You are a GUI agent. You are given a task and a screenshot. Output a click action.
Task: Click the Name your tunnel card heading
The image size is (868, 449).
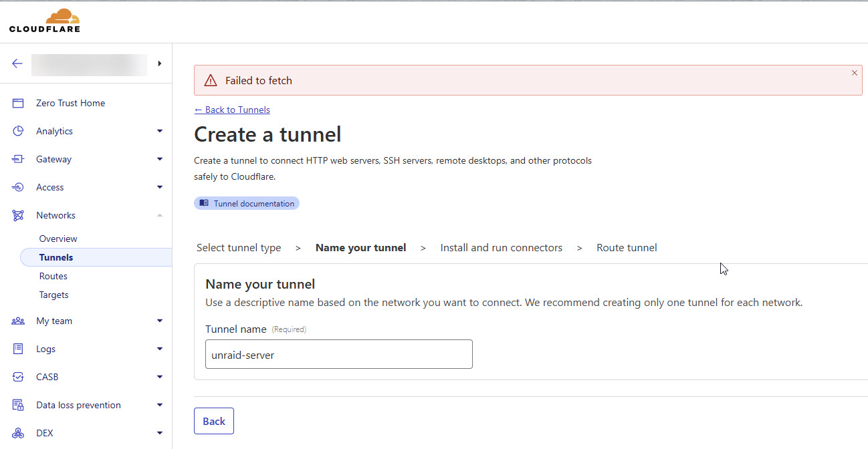260,284
